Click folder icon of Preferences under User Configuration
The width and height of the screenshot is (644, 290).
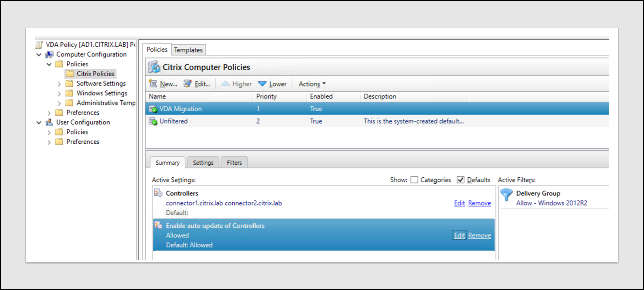coord(59,142)
